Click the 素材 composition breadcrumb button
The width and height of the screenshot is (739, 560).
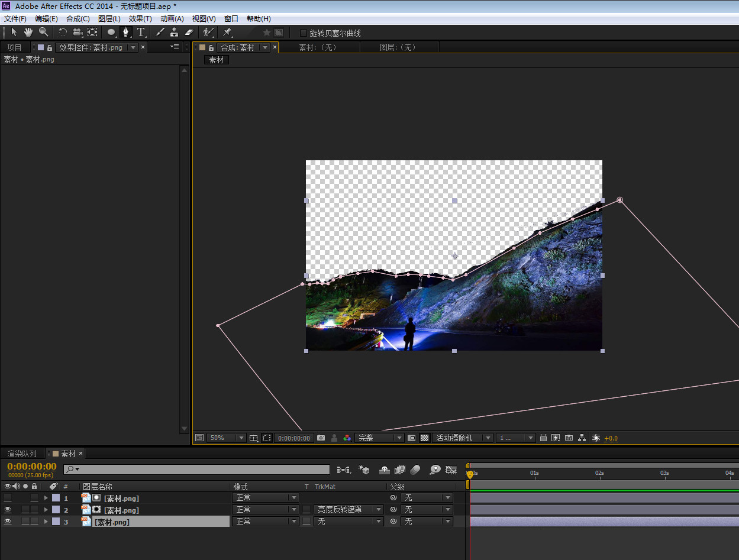(x=217, y=60)
